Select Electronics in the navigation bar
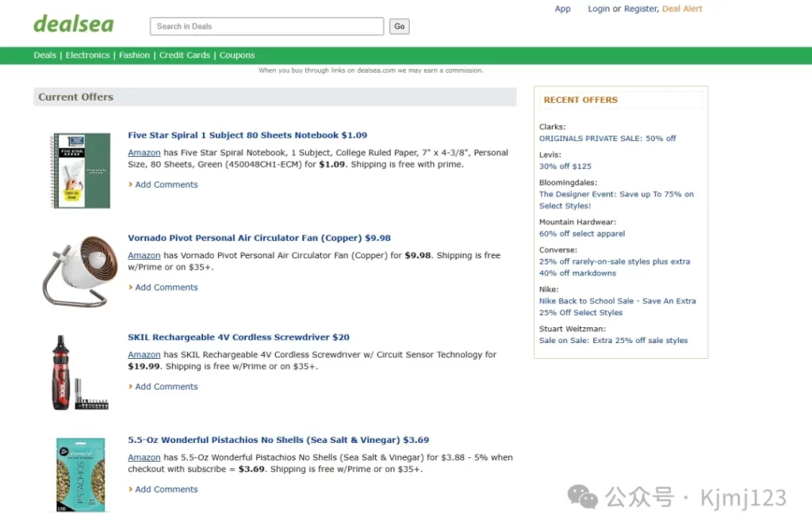 pyautogui.click(x=87, y=55)
